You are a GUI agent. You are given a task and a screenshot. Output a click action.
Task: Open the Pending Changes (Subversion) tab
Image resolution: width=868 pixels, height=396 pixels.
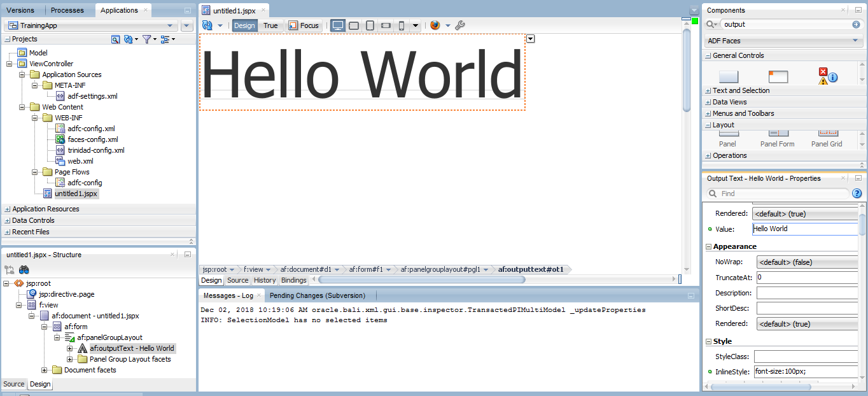point(317,295)
